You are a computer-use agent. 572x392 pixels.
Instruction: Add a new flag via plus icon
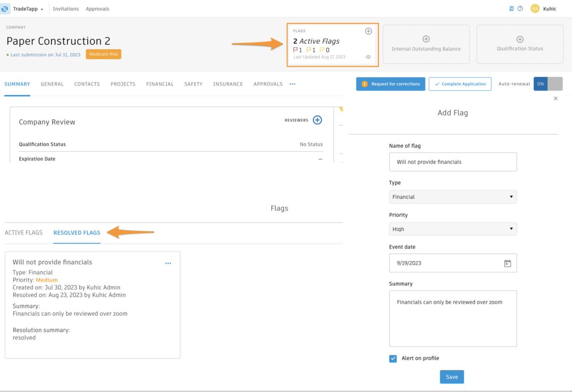pyautogui.click(x=368, y=30)
